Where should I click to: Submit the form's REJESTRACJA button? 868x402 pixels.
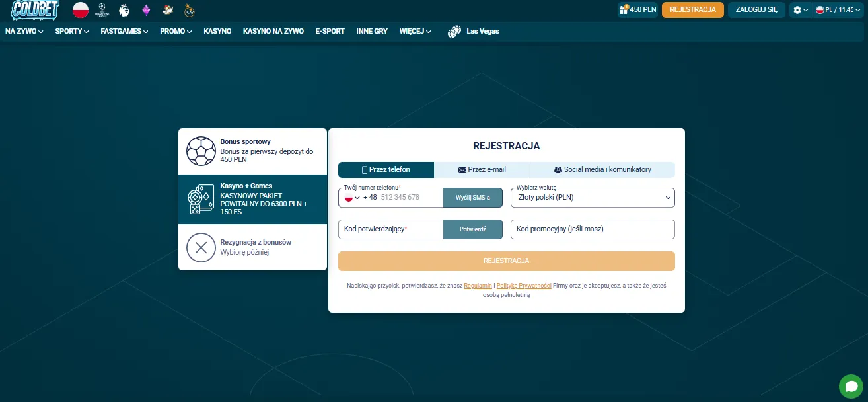click(507, 261)
